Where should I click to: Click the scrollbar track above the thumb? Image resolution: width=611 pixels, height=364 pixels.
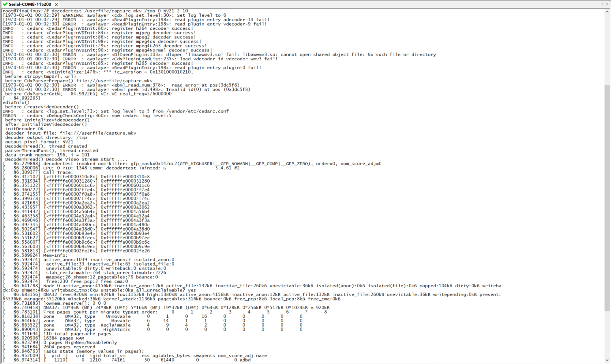pos(607,48)
